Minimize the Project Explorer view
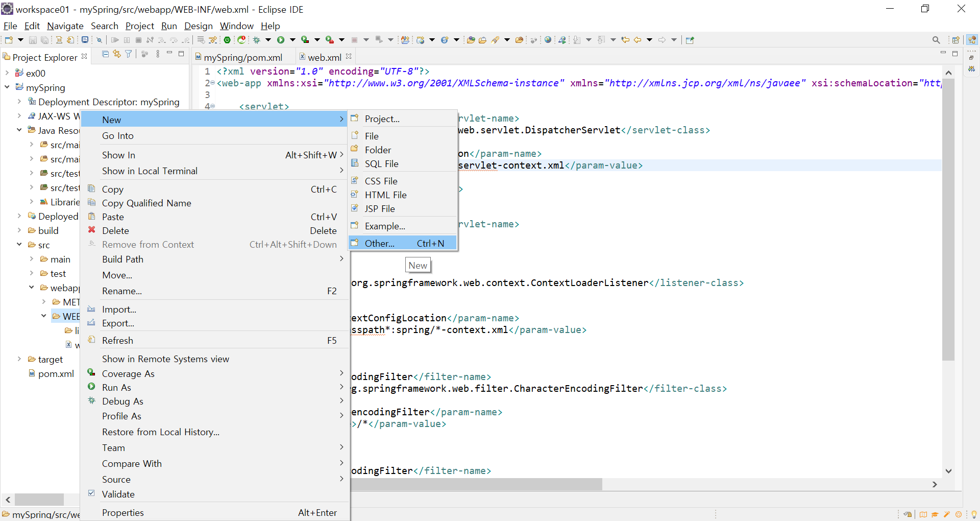Screen dimensions: 980x521 click(x=169, y=53)
